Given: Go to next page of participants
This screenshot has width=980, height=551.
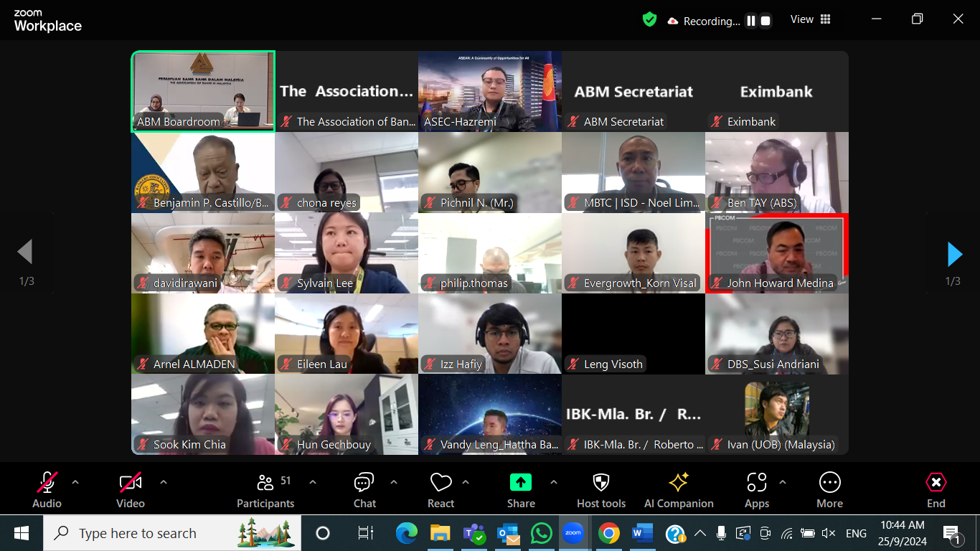Looking at the screenshot, I should point(954,254).
